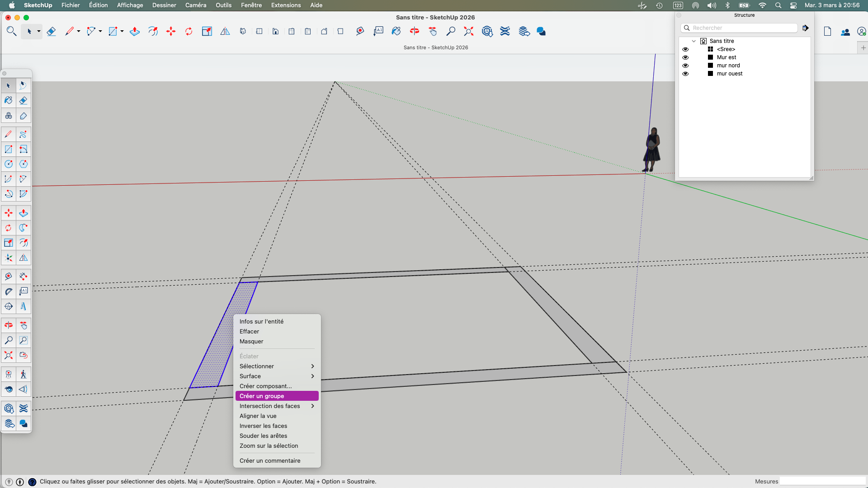
Task: Activate the Push/Pull tool
Action: pos(134,31)
